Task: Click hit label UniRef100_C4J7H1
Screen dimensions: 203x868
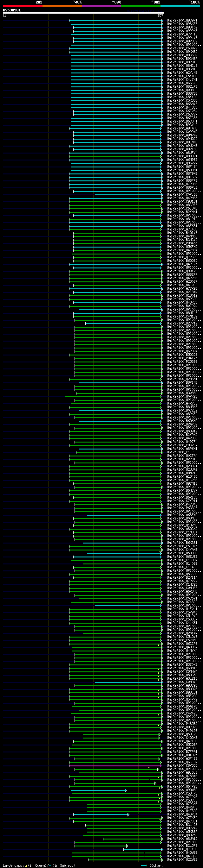Action: [x=182, y=79]
